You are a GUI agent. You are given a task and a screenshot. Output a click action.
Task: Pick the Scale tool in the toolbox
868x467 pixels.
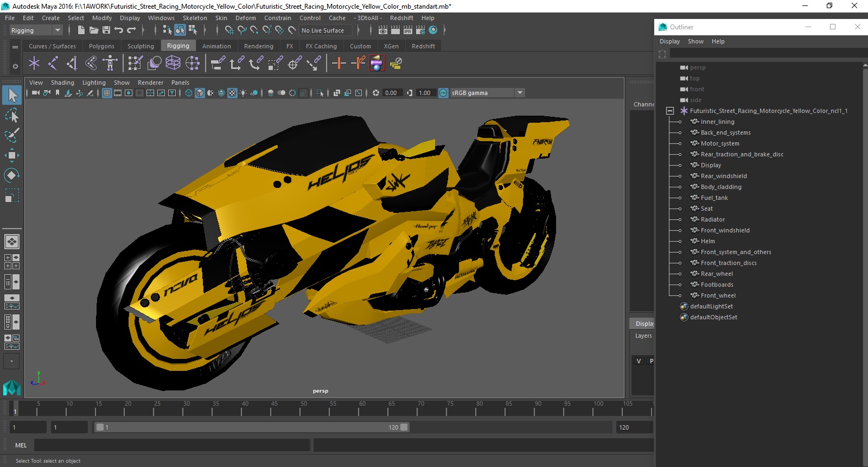(12, 195)
